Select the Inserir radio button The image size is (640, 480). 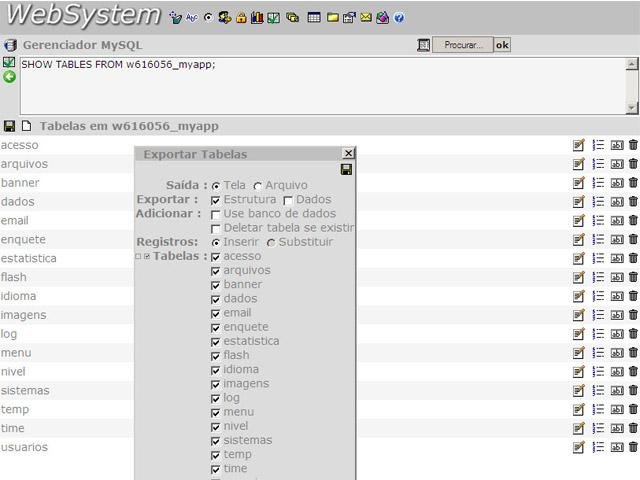coord(216,242)
